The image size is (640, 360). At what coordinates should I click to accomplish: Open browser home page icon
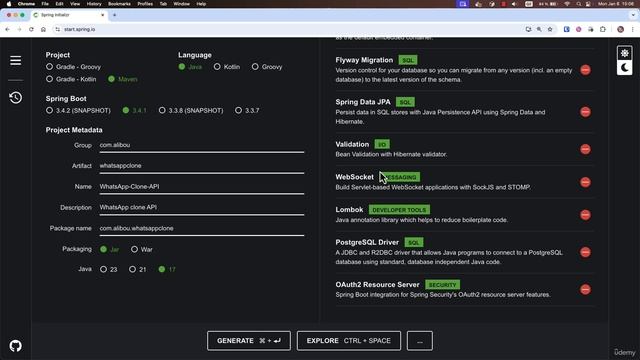tap(43, 29)
